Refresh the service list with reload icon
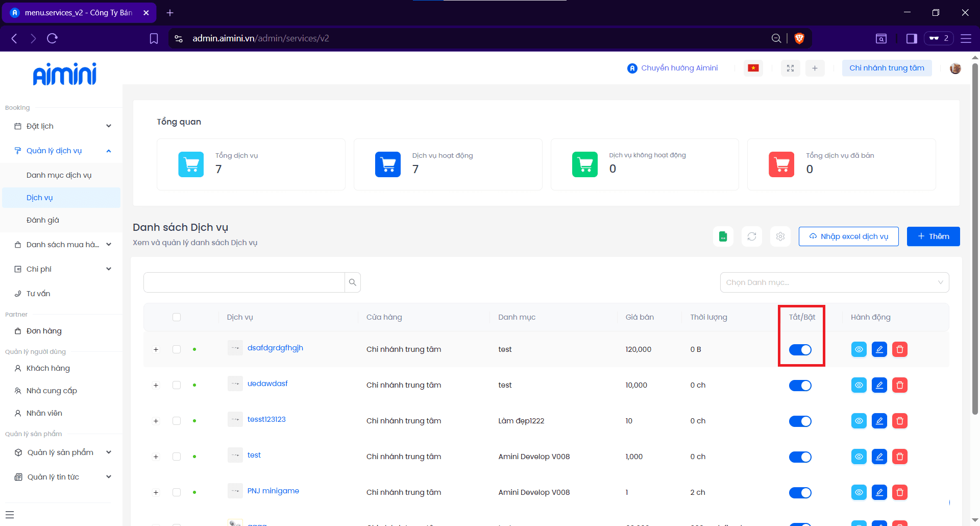The height and width of the screenshot is (526, 980). tap(751, 236)
